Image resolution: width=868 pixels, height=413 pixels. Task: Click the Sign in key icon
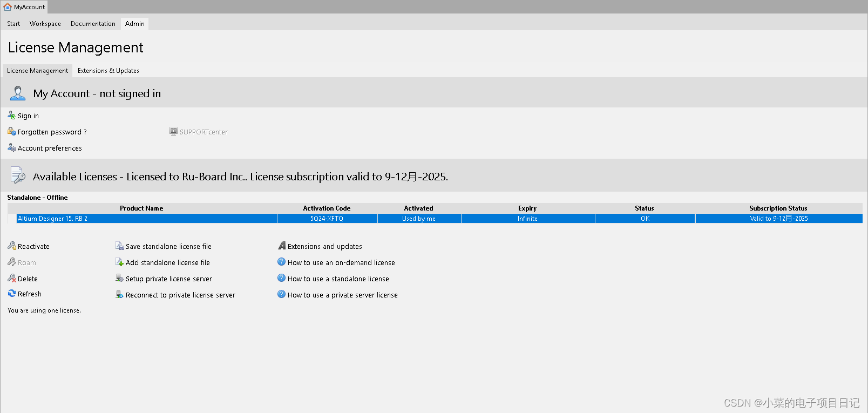click(x=11, y=116)
